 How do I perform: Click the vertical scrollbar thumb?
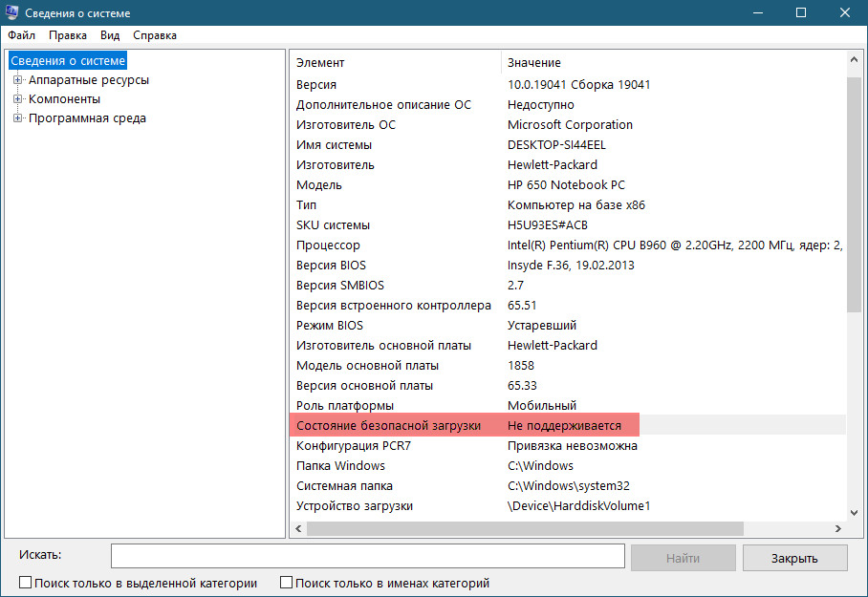click(x=854, y=195)
